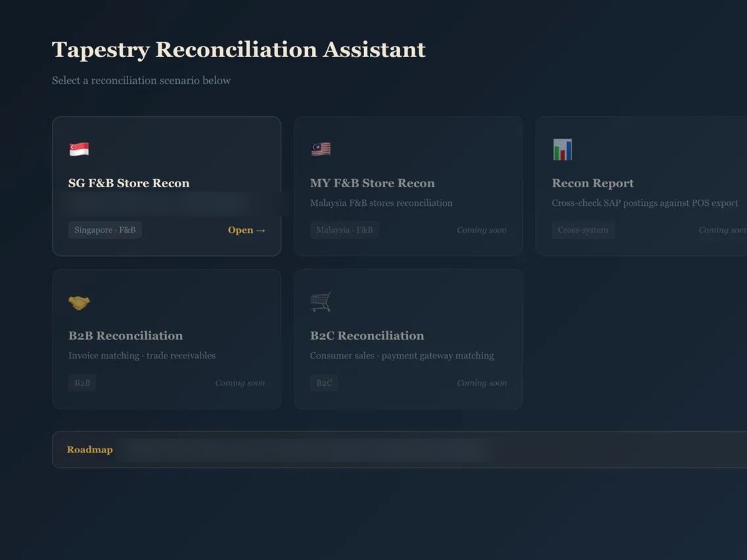The height and width of the screenshot is (560, 747).
Task: Click Coming soon on B2B Reconciliation card
Action: click(x=240, y=383)
